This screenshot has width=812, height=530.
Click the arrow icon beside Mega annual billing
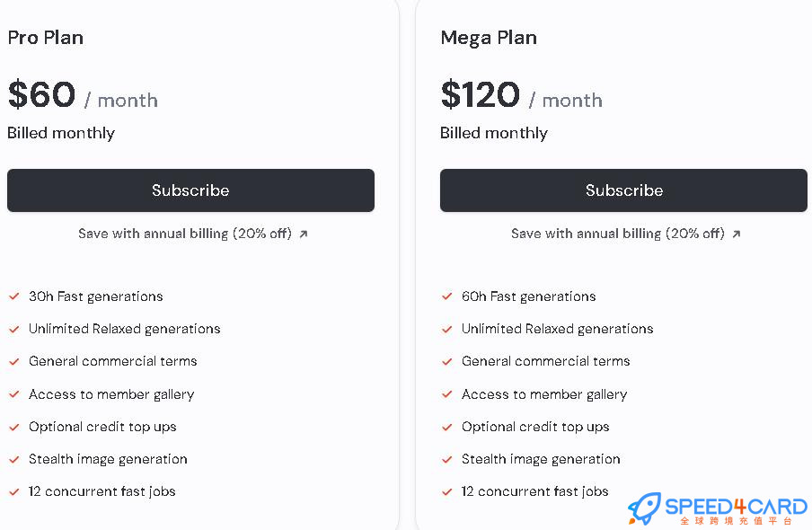tap(737, 234)
